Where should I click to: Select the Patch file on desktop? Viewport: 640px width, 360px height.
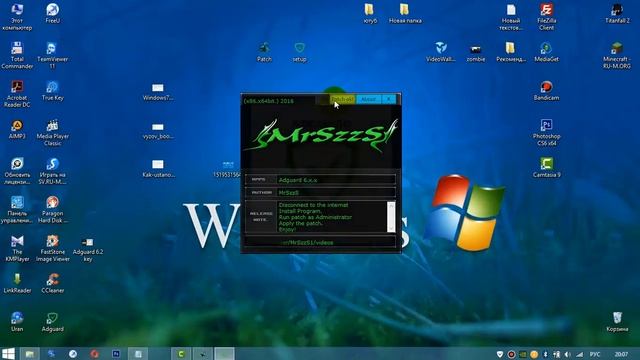click(264, 52)
